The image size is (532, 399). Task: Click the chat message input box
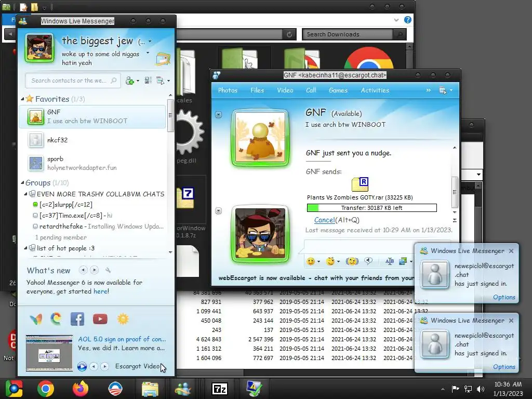(x=360, y=246)
